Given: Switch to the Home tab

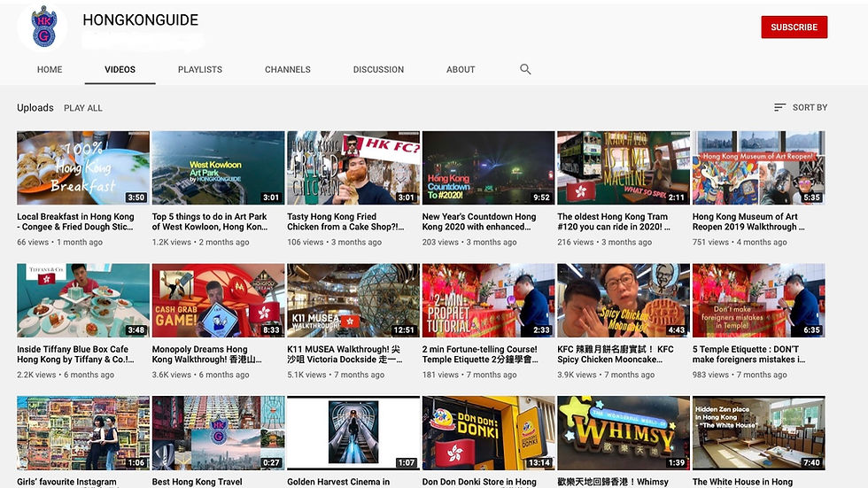Looking at the screenshot, I should (x=50, y=70).
